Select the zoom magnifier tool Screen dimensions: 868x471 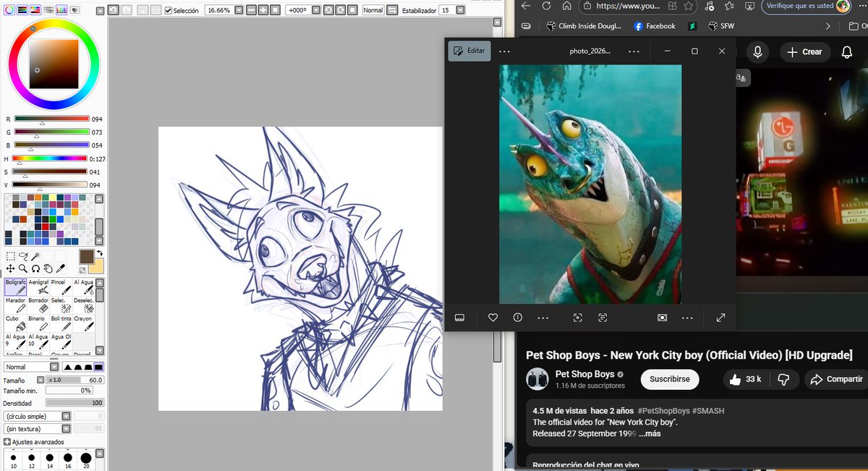[x=23, y=268]
